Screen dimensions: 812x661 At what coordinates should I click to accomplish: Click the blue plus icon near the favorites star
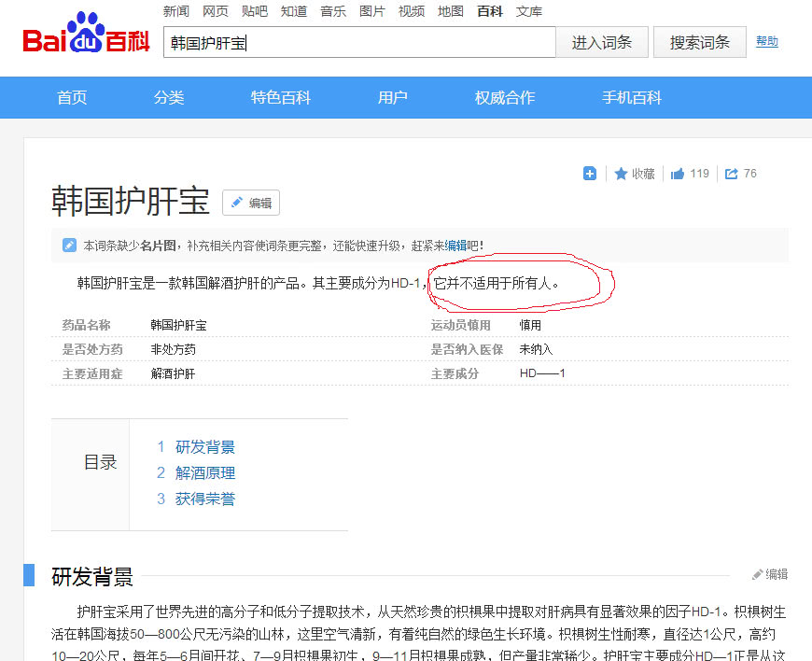[x=589, y=173]
